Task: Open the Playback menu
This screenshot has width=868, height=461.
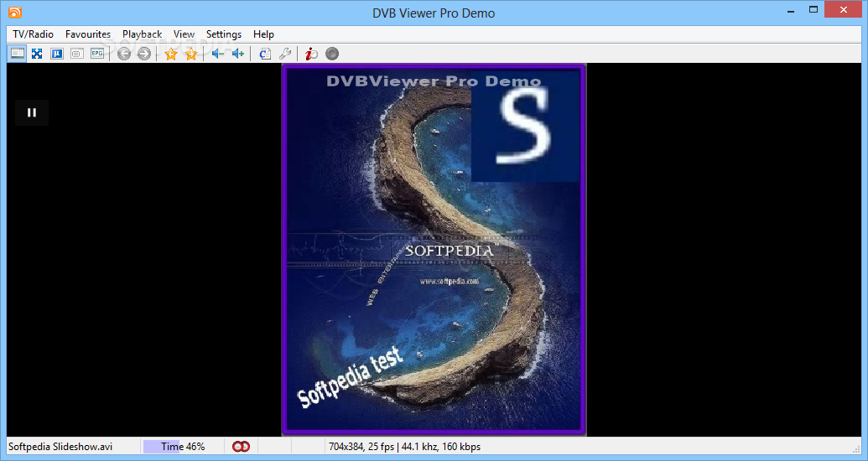Action: pos(143,34)
